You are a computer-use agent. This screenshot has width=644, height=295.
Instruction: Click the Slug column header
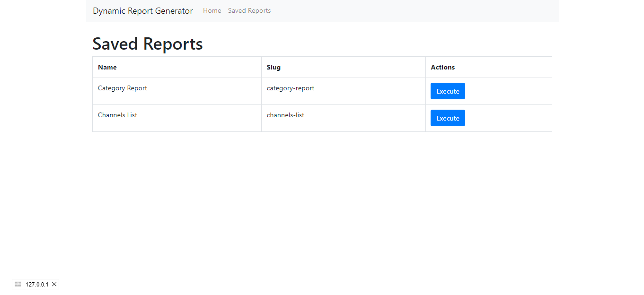[273, 67]
